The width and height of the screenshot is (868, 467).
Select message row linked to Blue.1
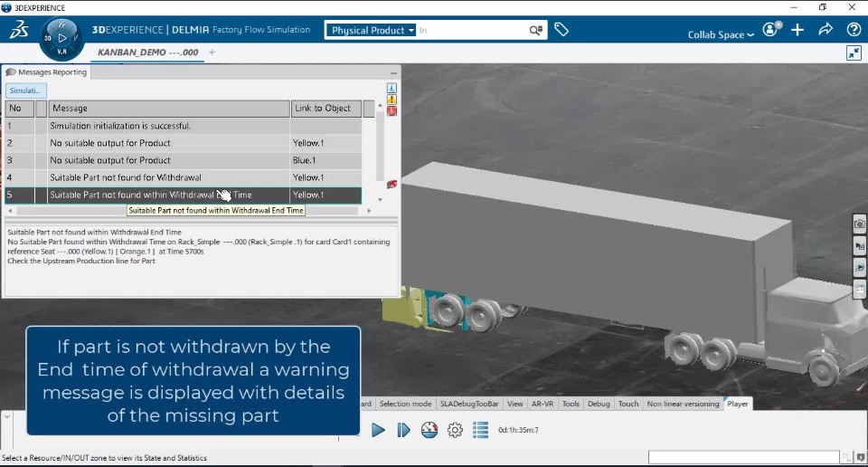point(184,160)
